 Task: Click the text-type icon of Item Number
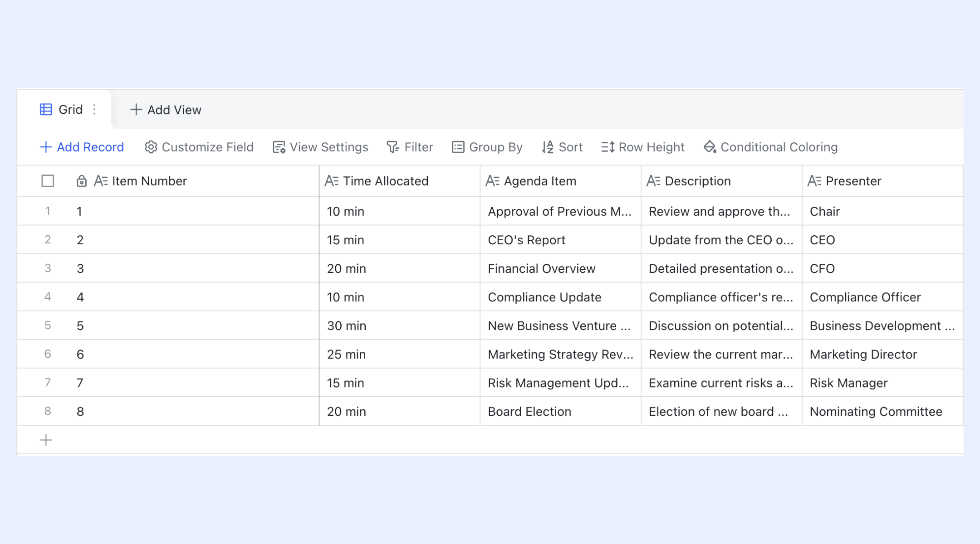(101, 181)
